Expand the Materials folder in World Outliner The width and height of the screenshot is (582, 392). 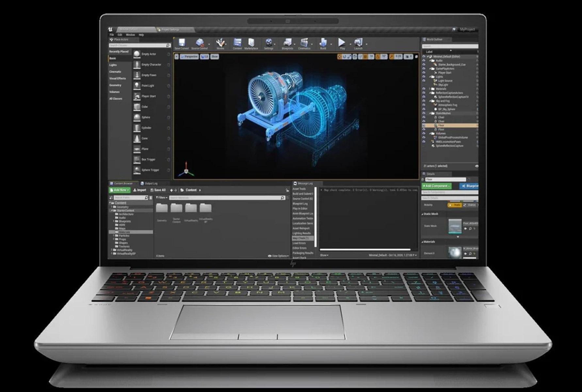tap(430, 89)
